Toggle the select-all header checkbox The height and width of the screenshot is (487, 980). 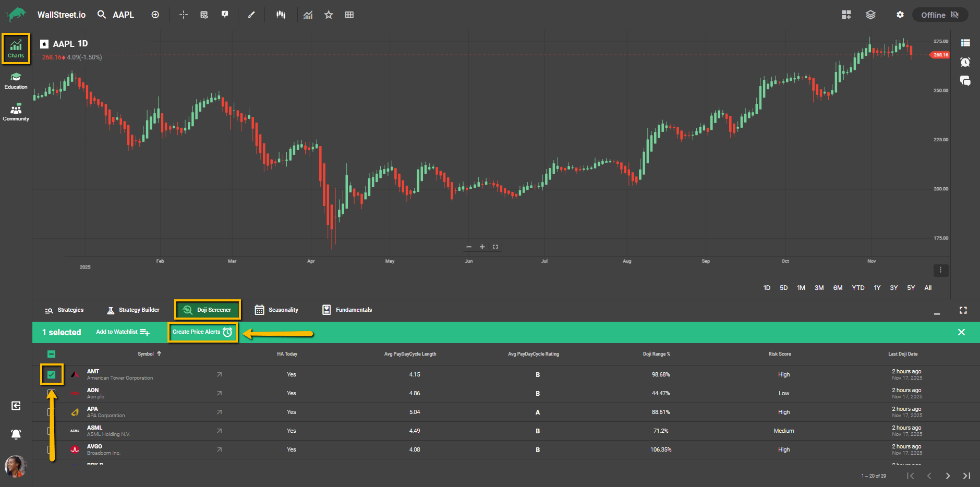(x=51, y=354)
